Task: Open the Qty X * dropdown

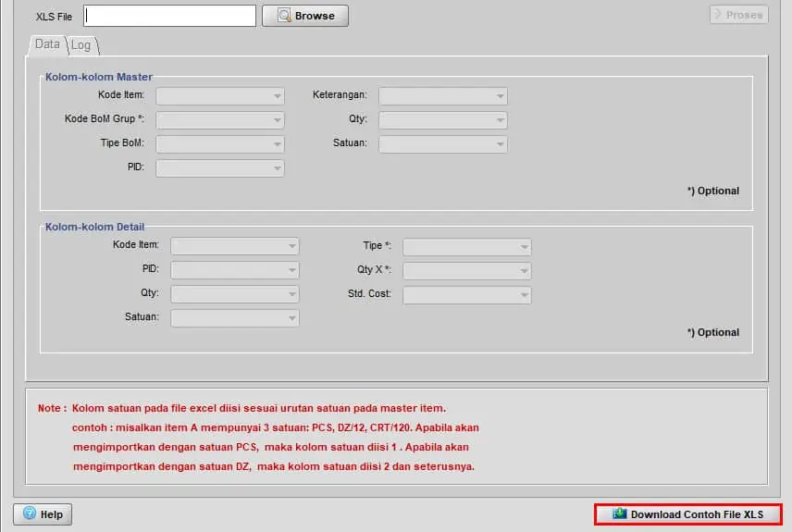Action: [x=466, y=271]
